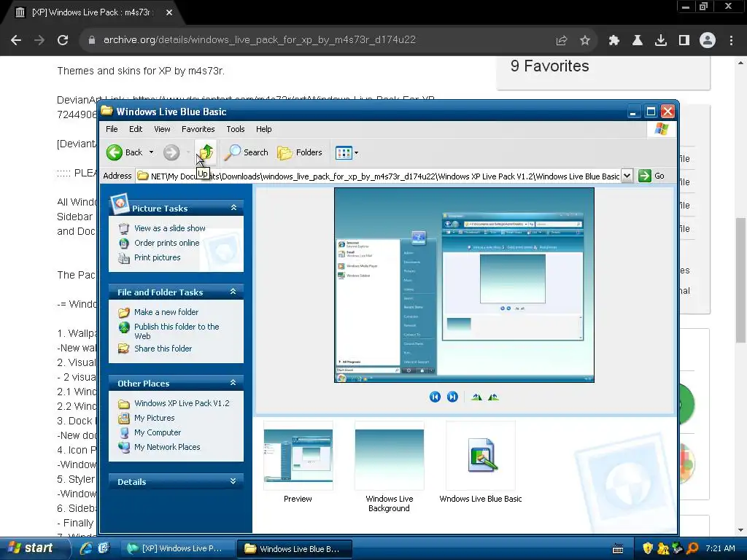The width and height of the screenshot is (747, 560).
Task: Bookmark this page with star icon
Action: point(585,41)
